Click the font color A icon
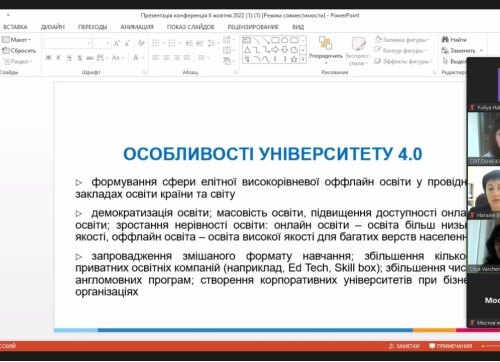Screen dimensions: 500x362 [x=136, y=58]
